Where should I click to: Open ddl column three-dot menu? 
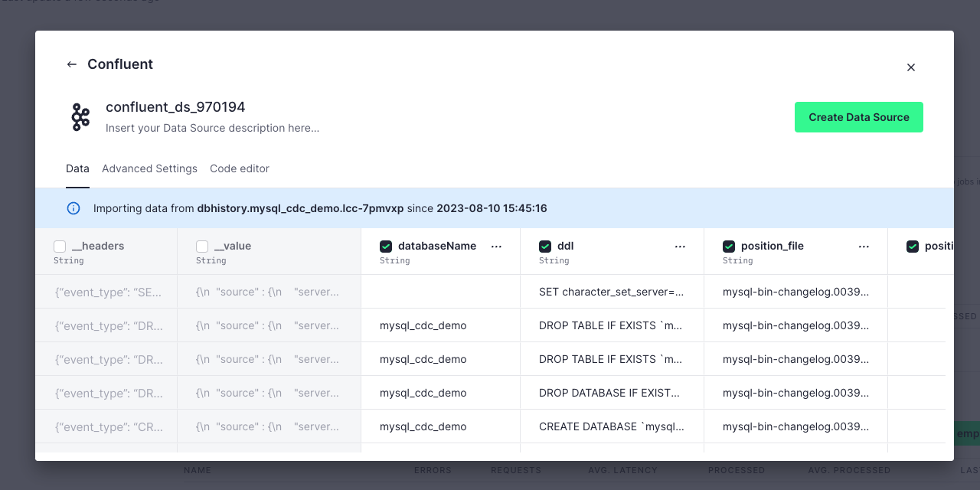680,247
